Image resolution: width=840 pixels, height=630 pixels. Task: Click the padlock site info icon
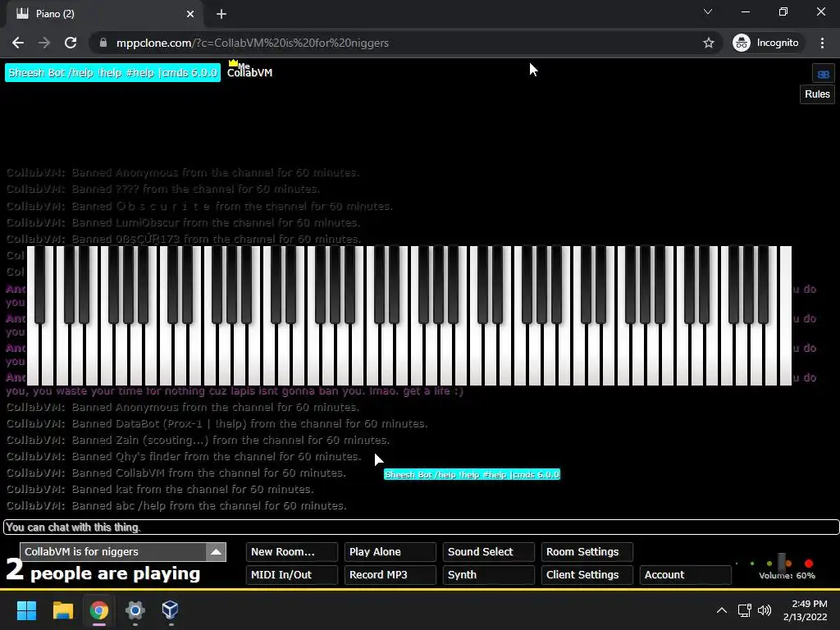click(x=103, y=43)
